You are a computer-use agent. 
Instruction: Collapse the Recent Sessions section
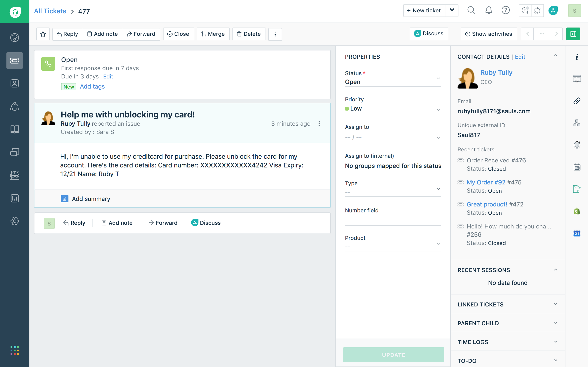pos(555,270)
